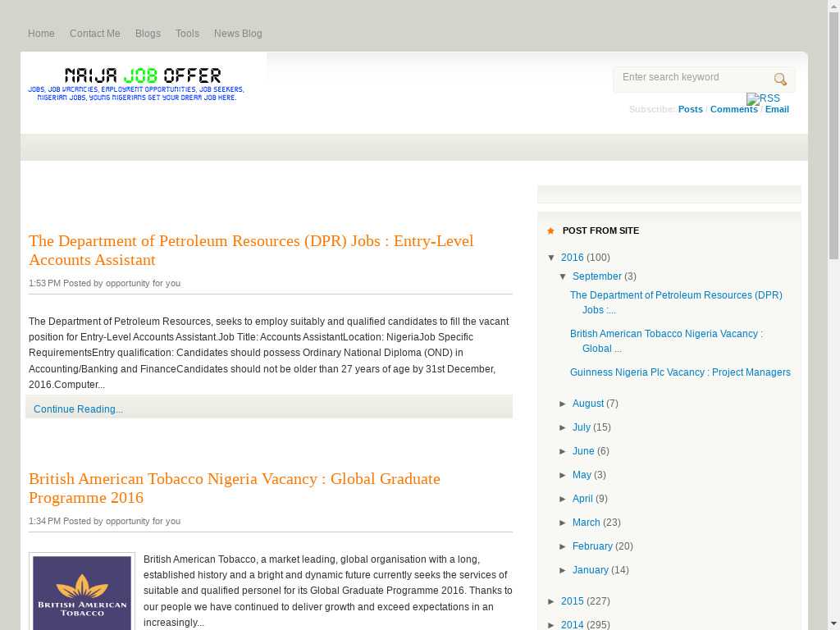This screenshot has width=840, height=630.
Task: Open British American Tobacco Global Graduate post title
Action: click(x=235, y=488)
